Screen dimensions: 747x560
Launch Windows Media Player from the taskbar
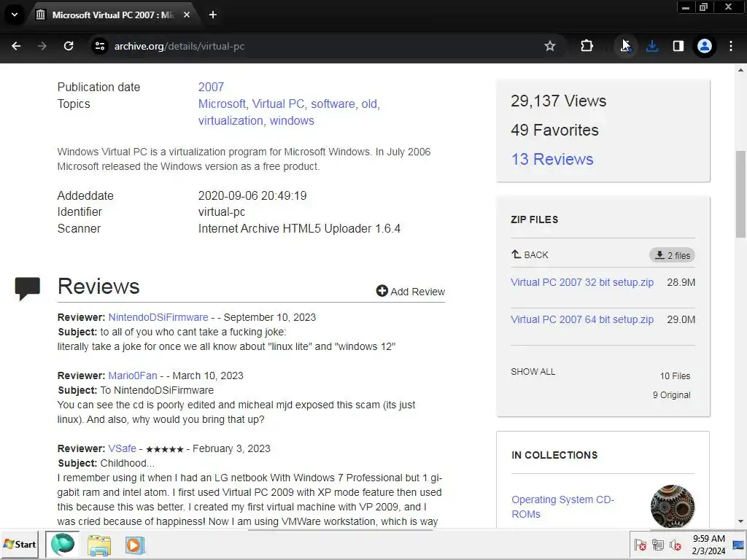click(x=135, y=545)
